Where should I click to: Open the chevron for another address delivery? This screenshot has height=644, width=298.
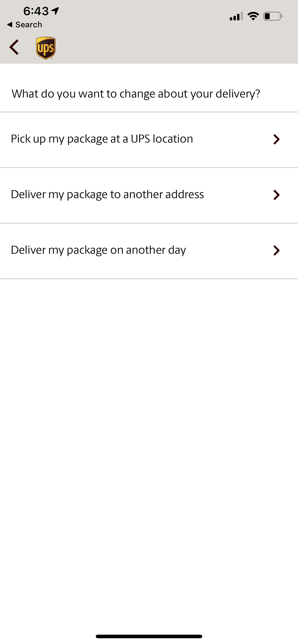pos(276,195)
